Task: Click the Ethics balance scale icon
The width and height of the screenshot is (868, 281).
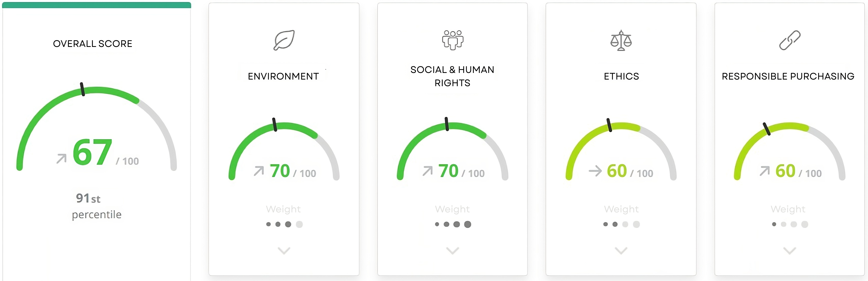Action: [x=621, y=41]
